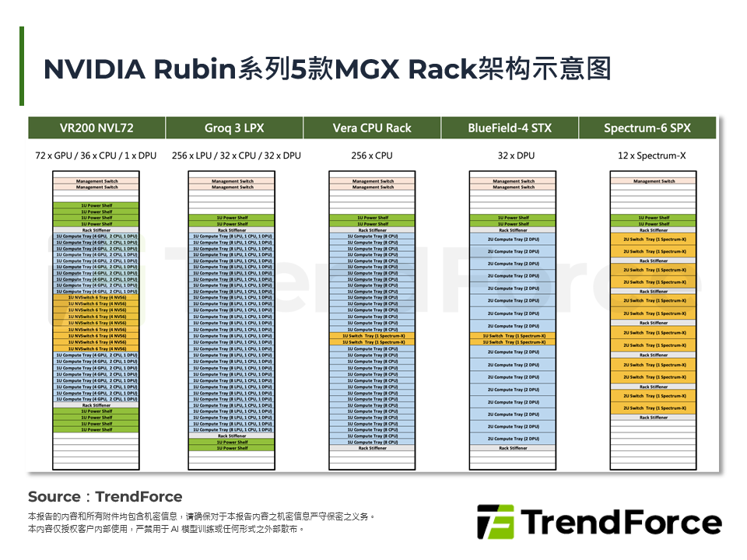Click the second disclaimer line starting 本内容仅授权
Viewport: 747px width, 560px height.
167,529
